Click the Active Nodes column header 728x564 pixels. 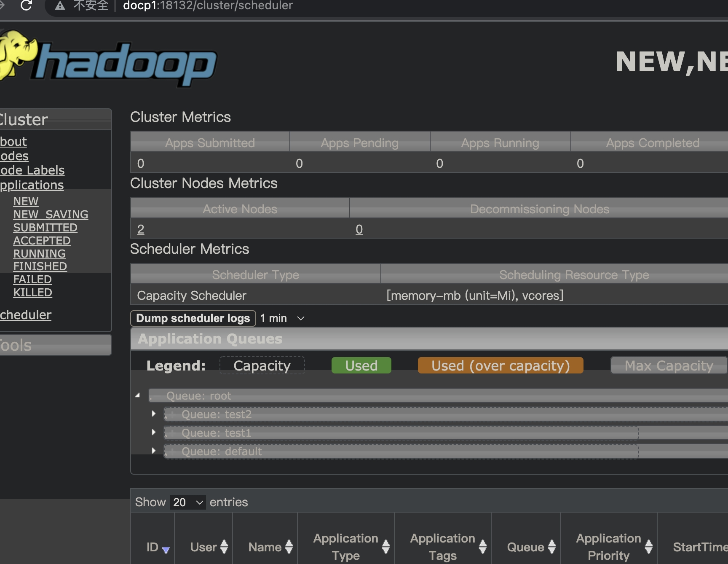(x=240, y=209)
